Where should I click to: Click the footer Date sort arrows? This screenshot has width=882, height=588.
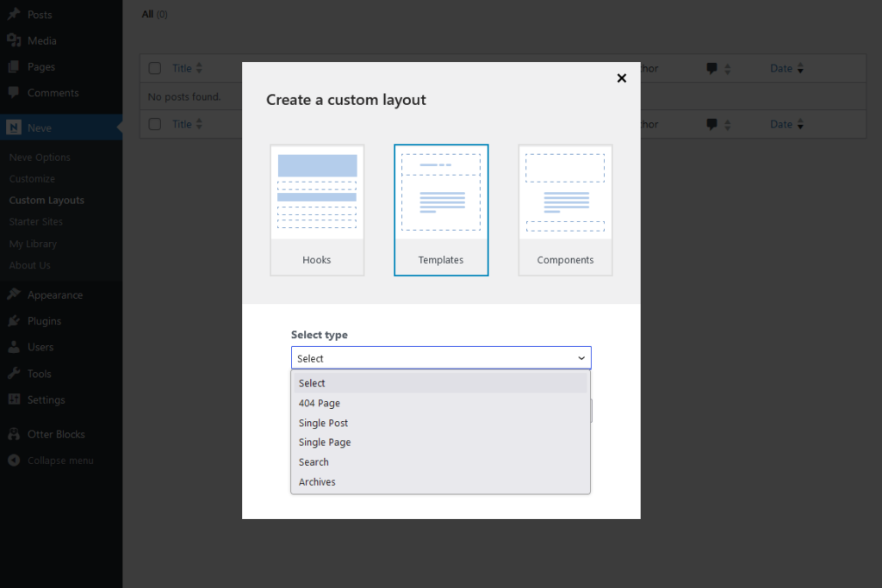[x=800, y=124]
